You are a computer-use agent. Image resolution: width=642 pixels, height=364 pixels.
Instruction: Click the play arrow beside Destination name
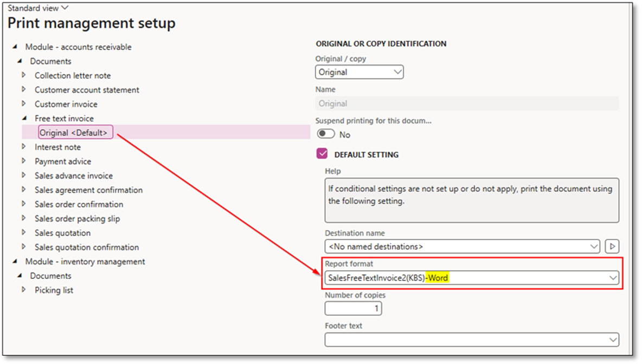click(x=612, y=246)
